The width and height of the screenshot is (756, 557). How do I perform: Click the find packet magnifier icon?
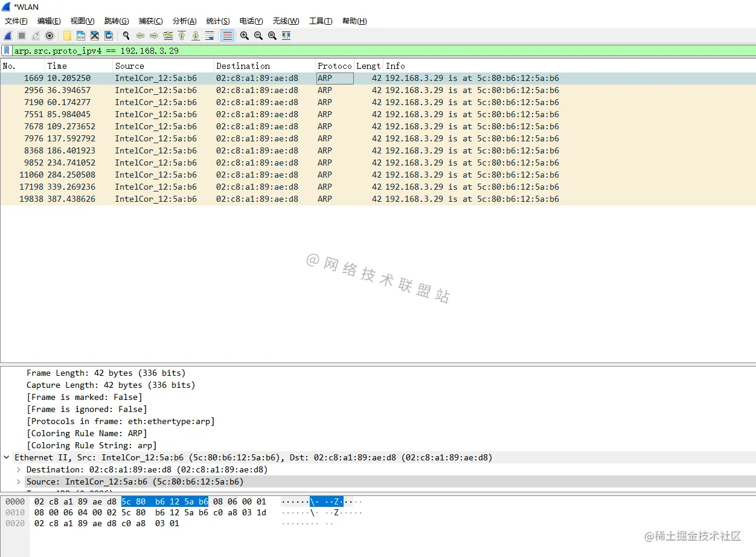click(126, 36)
